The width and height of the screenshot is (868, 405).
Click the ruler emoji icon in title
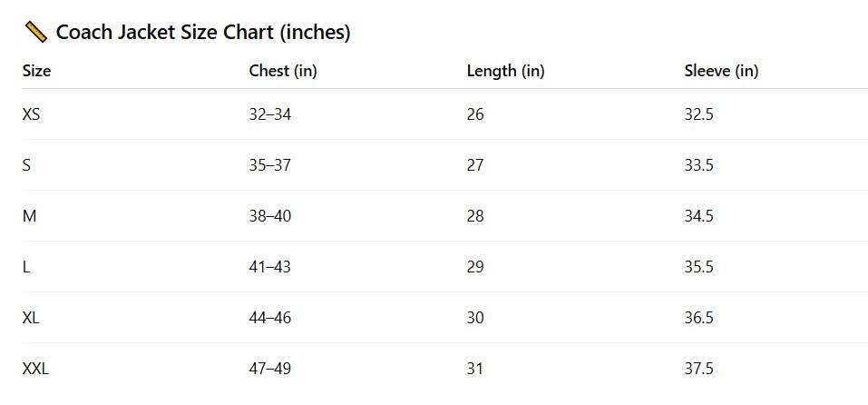click(x=36, y=33)
